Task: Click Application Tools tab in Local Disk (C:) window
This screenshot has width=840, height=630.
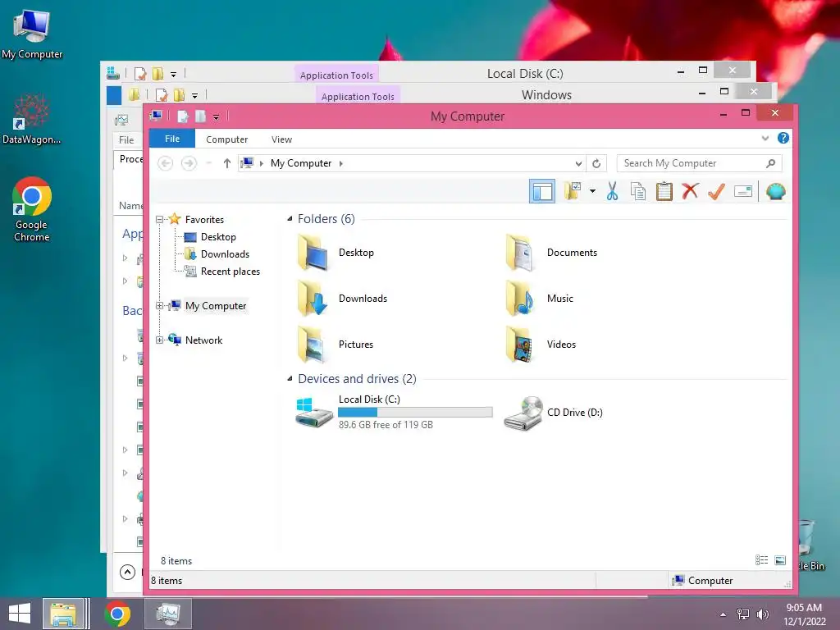Action: [336, 75]
